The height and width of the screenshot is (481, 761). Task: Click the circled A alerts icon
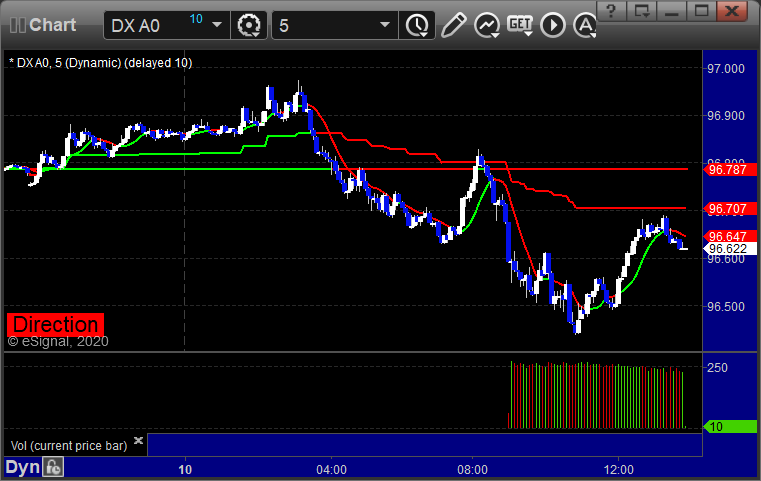click(x=585, y=25)
